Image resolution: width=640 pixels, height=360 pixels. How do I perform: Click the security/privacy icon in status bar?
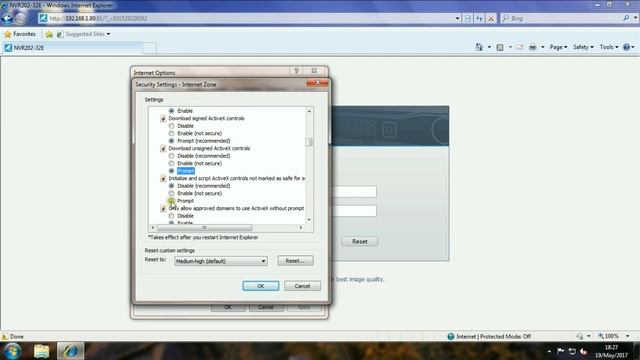point(580,336)
